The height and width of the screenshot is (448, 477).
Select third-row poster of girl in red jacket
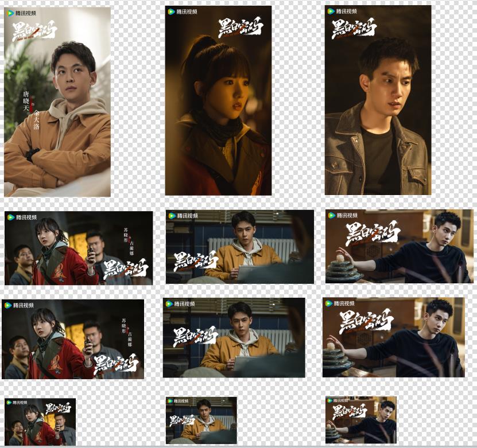coord(73,339)
